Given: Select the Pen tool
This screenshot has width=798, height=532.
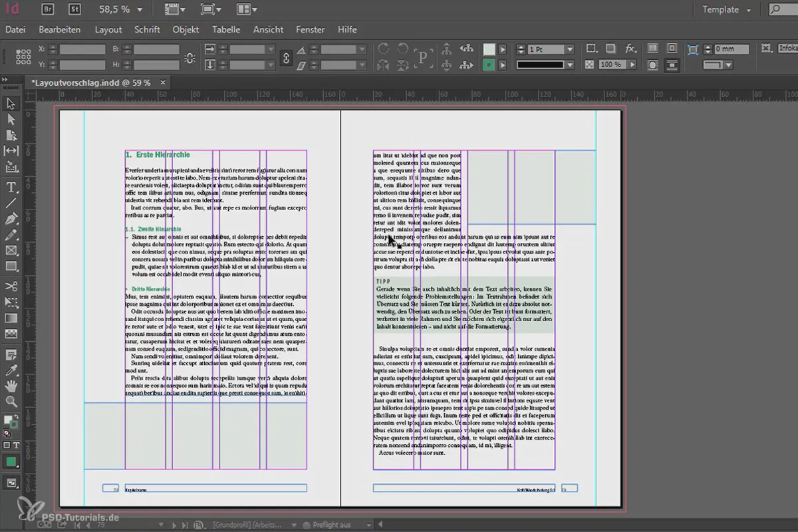Looking at the screenshot, I should pos(11,219).
